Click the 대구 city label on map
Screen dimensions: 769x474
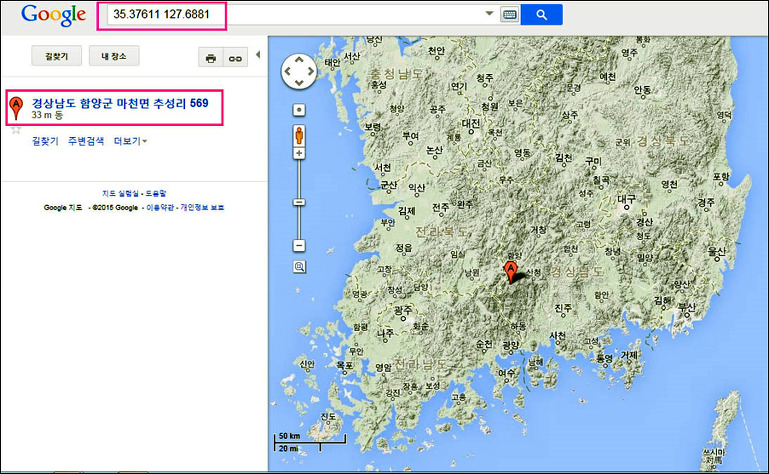coord(626,200)
